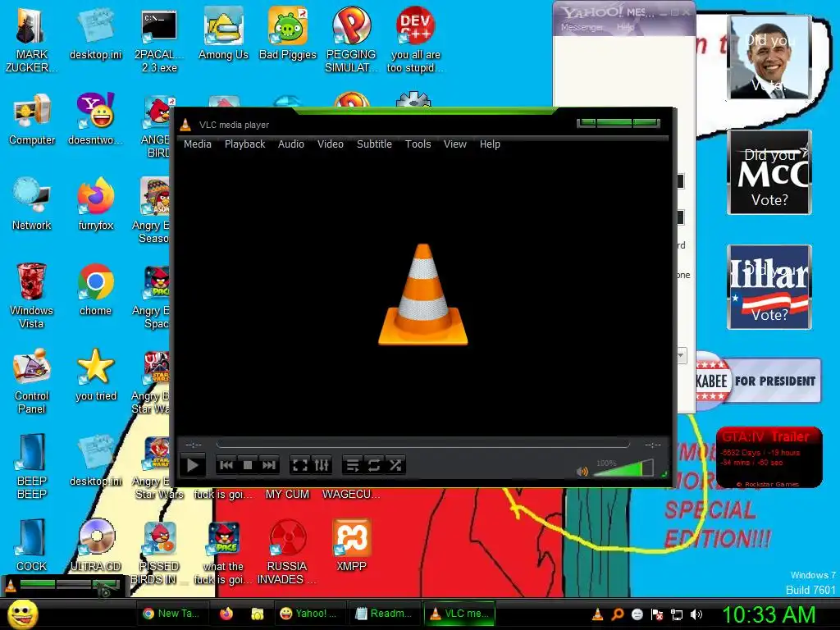Click the magnifier tray icon
The height and width of the screenshot is (630, 840).
pyautogui.click(x=618, y=614)
